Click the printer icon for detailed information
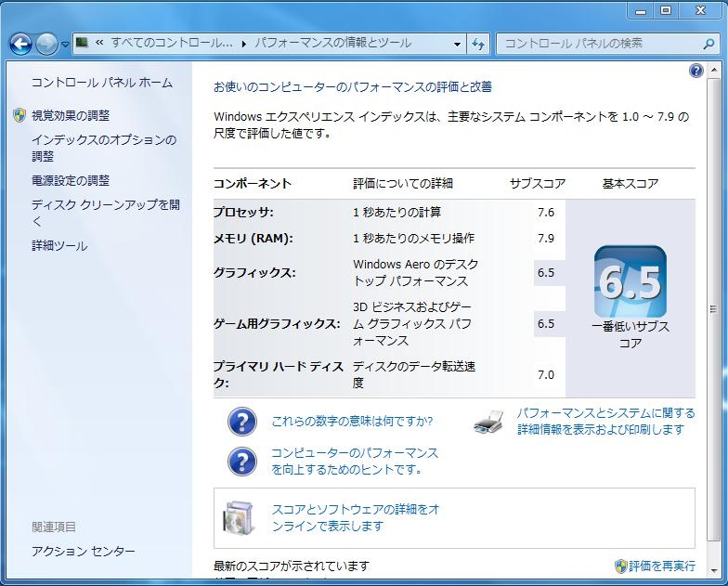Screen dimensions: 728x586 coord(488,422)
